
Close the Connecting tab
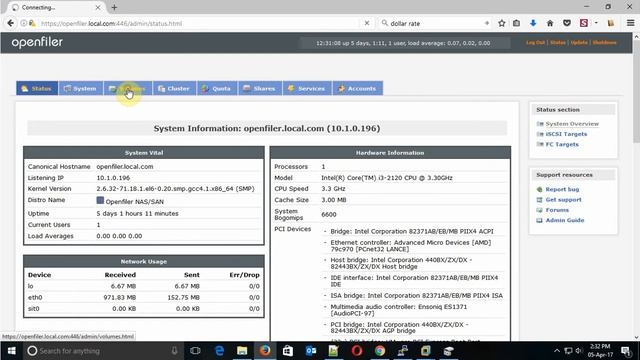98,7
